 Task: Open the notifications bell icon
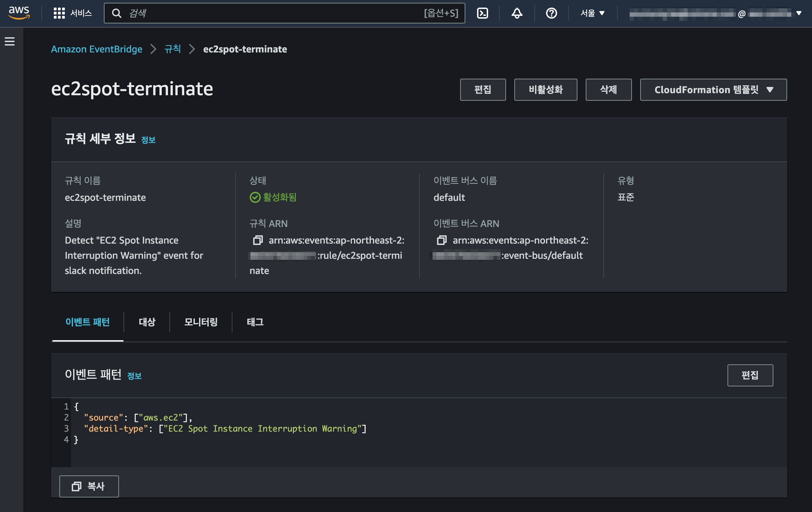516,13
